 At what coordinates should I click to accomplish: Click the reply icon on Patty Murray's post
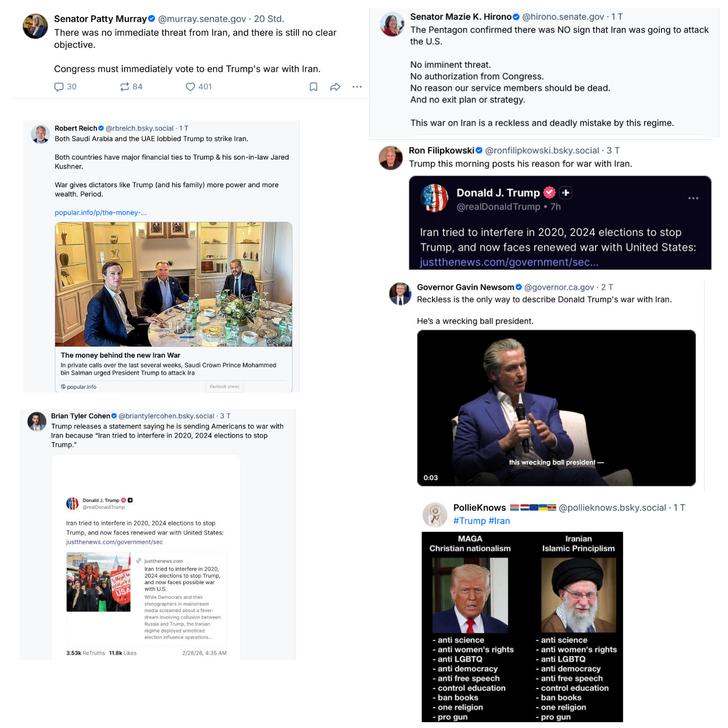point(59,87)
